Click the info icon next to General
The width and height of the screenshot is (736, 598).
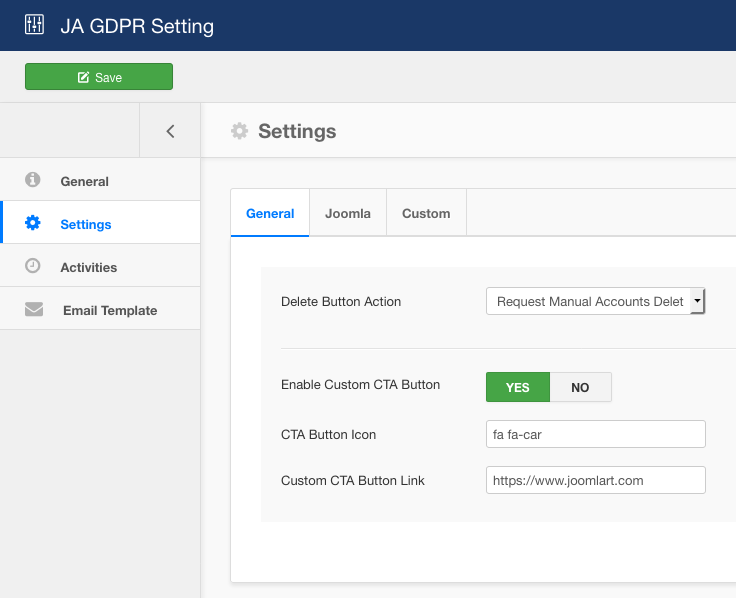(33, 180)
